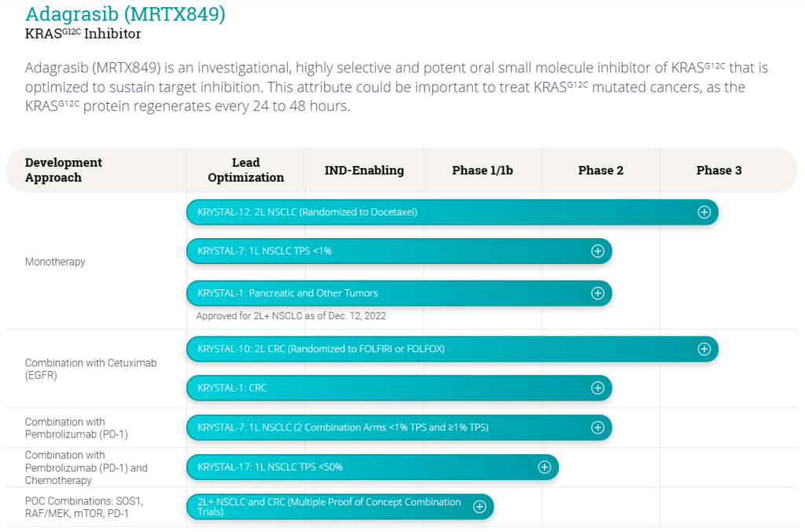Expand the KRYSTAL-10 2L CRC plus icon
Viewport: 805px width, 532px height.
coord(704,349)
